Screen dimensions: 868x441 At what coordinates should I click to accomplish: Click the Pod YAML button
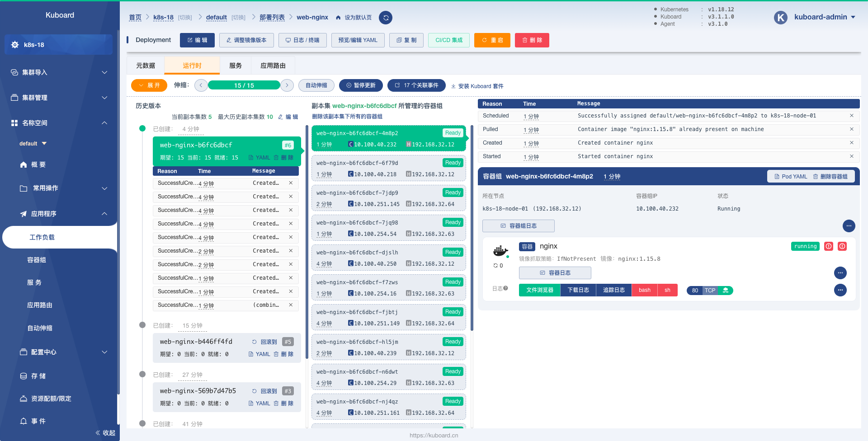click(x=791, y=177)
